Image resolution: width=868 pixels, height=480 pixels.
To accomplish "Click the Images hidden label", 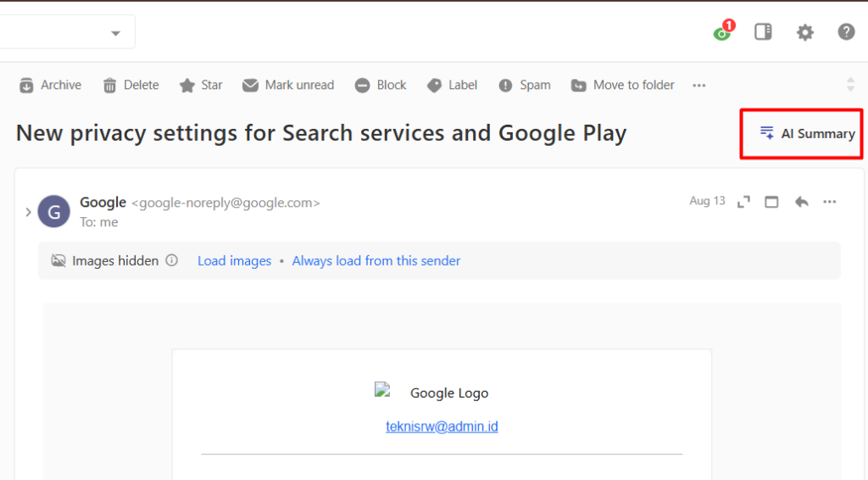I will point(115,260).
